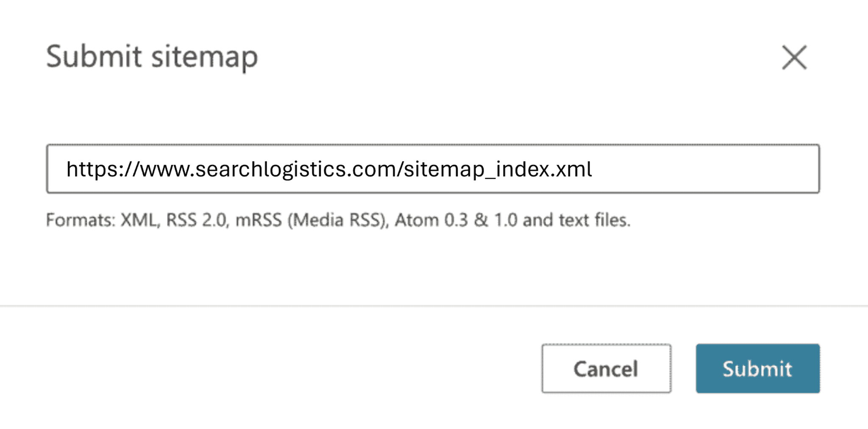The width and height of the screenshot is (868, 429).
Task: Click the word "sitemap" in the title
Action: (204, 58)
